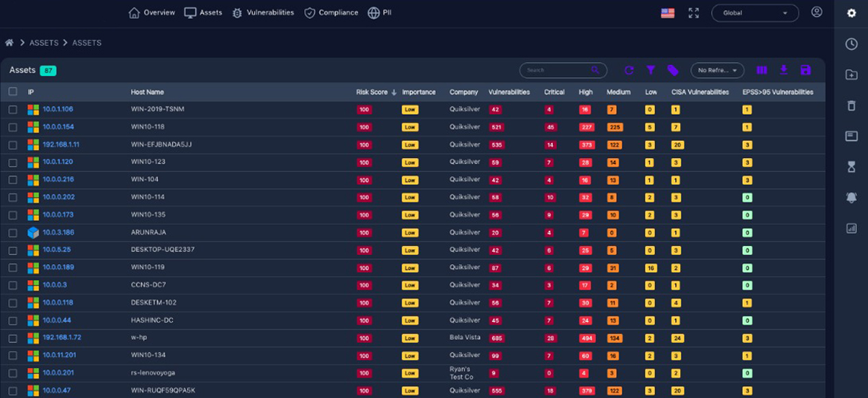Check the box for row 10.0.3.186
Viewport: 868px width, 398px height.
point(13,233)
